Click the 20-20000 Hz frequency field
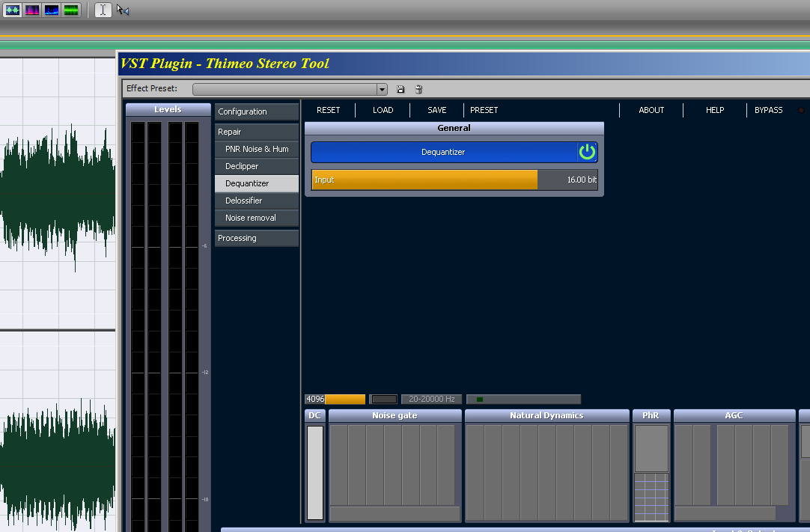This screenshot has height=532, width=810. 431,400
